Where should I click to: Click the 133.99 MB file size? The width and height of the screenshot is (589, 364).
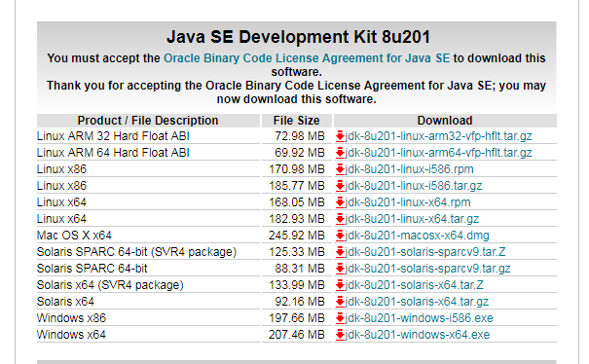coord(296,285)
